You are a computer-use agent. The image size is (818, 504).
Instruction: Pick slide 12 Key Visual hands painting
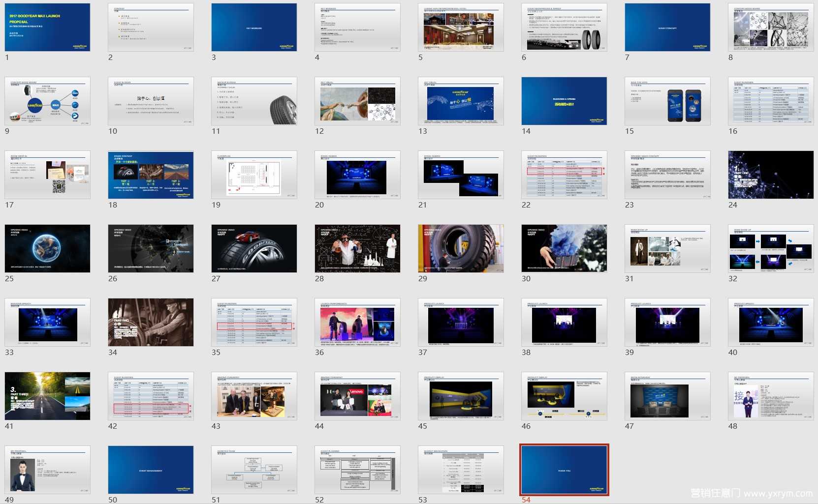[x=357, y=101]
